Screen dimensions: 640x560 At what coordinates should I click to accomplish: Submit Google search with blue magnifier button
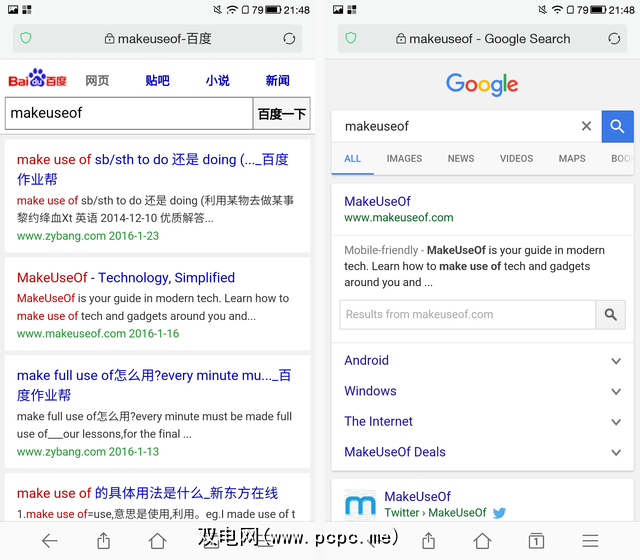pyautogui.click(x=618, y=127)
